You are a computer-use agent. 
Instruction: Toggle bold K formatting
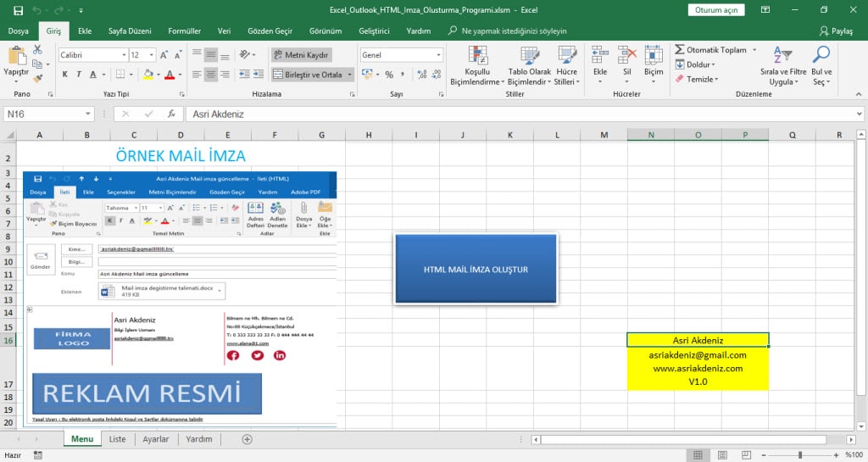[x=65, y=74]
